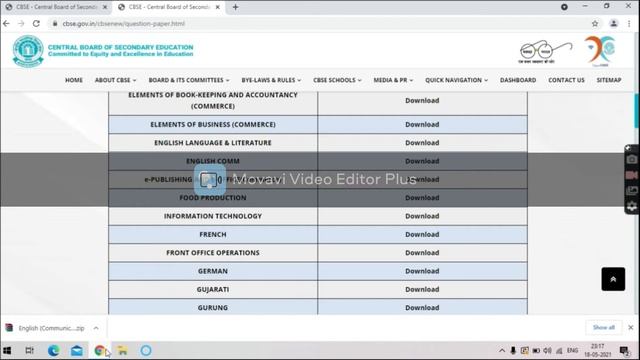The width and height of the screenshot is (640, 360).
Task: Click the browser forward arrow
Action: [21, 24]
